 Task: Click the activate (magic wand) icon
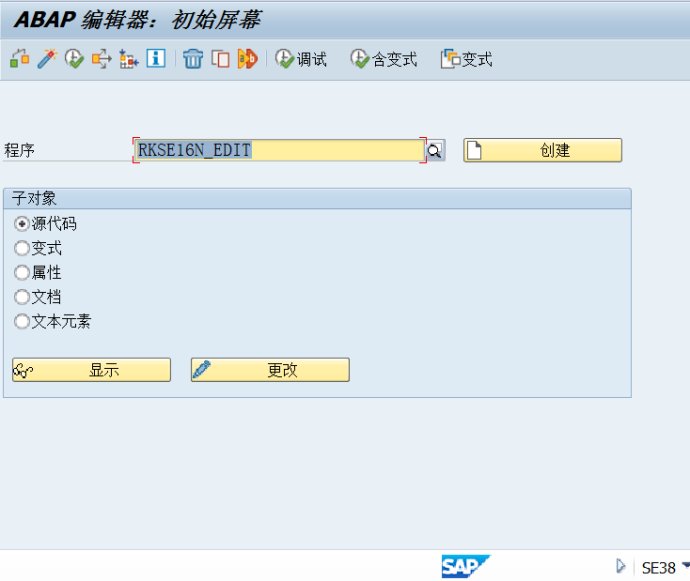click(47, 59)
